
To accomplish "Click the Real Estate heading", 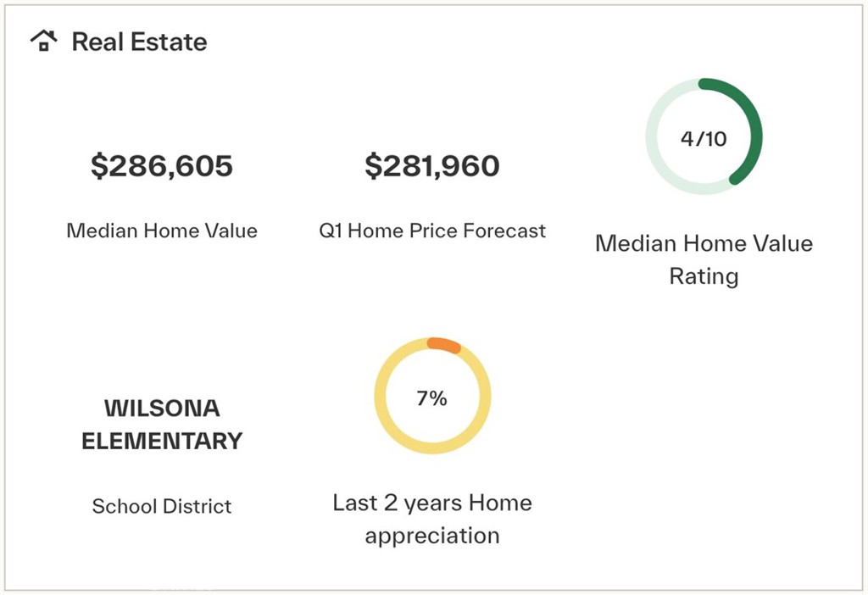I will [x=140, y=42].
